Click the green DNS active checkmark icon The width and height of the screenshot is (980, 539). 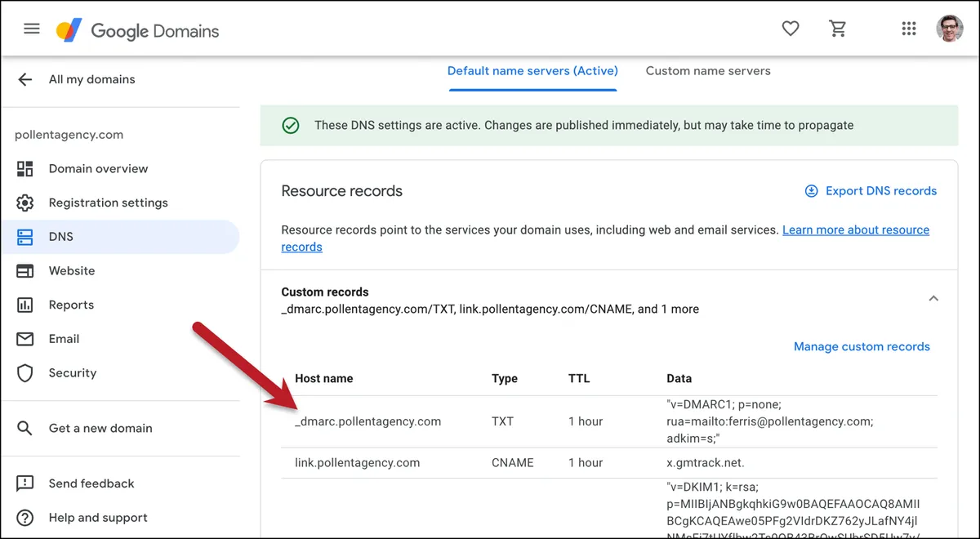coord(290,125)
